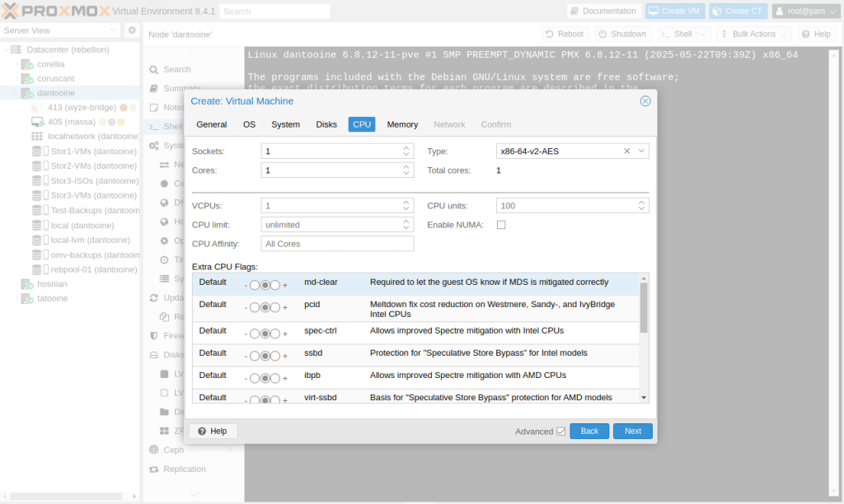Click the Replication icon in node menu
This screenshot has height=504, width=844.
tap(154, 469)
